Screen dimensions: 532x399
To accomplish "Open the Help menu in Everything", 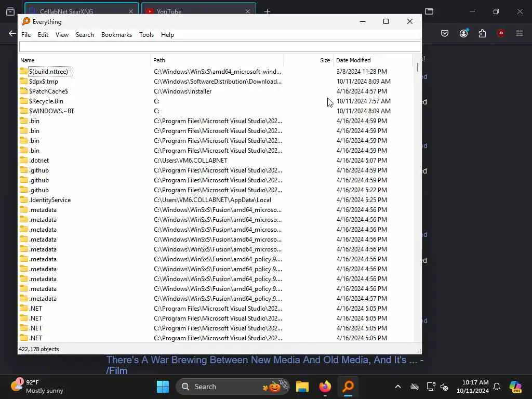I will (x=167, y=35).
